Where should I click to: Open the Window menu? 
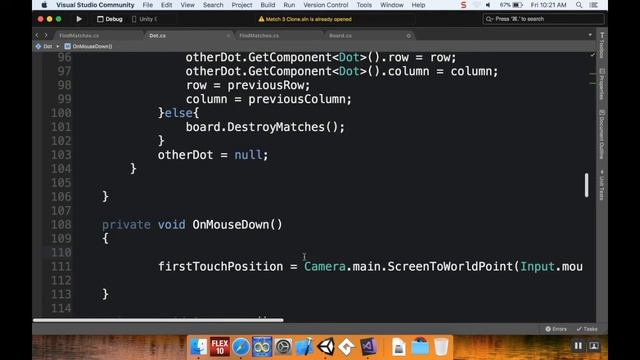391,5
